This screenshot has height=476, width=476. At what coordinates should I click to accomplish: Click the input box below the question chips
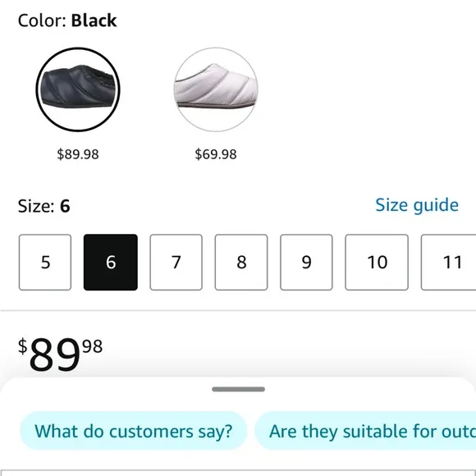tap(238, 473)
